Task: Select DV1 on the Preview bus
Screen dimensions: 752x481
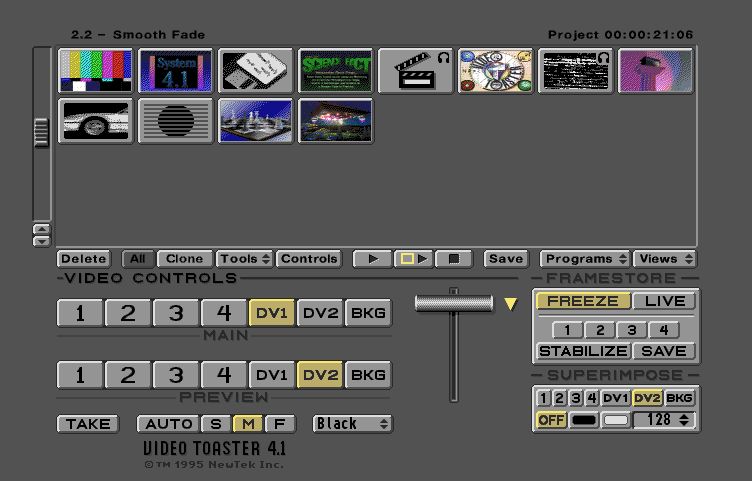Action: [x=271, y=375]
